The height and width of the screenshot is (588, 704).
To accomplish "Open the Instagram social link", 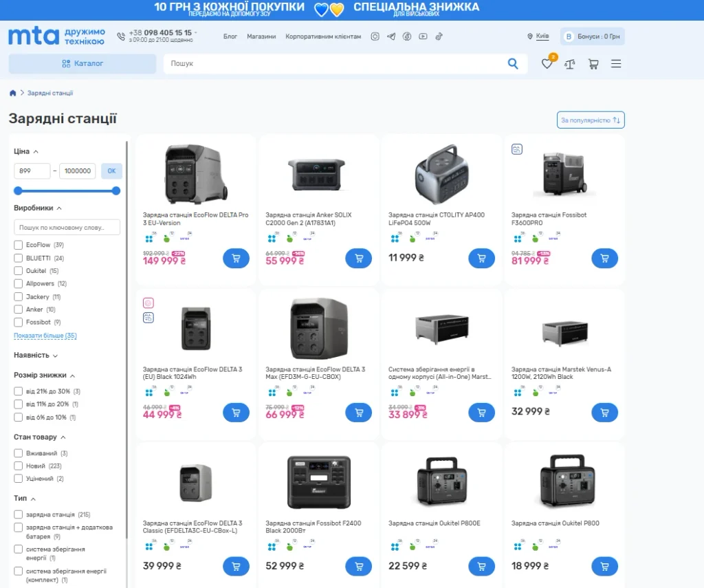I will point(375,36).
